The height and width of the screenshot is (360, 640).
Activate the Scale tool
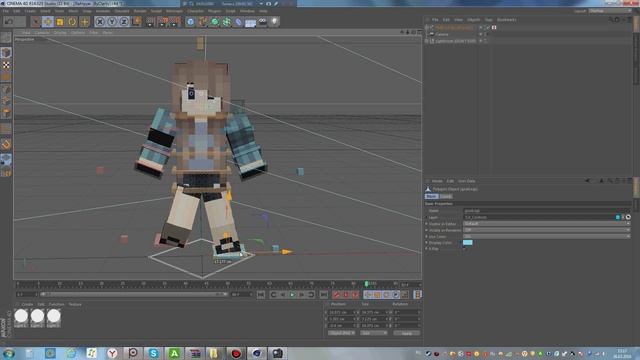[x=60, y=22]
